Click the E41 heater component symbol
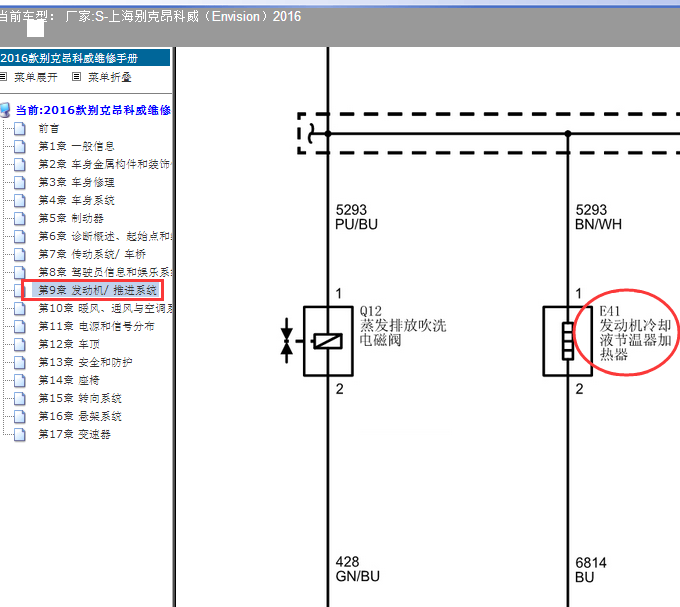 [567, 341]
